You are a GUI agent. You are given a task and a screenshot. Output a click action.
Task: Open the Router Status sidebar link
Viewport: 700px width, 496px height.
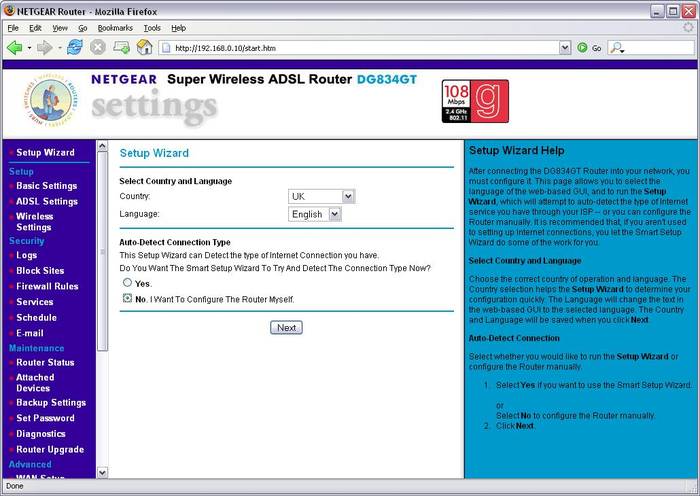tap(45, 363)
